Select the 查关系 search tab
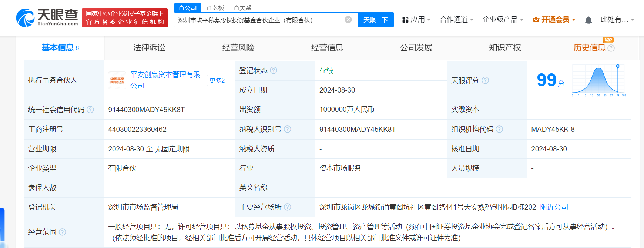The width and height of the screenshot is (644, 248). coord(242,8)
